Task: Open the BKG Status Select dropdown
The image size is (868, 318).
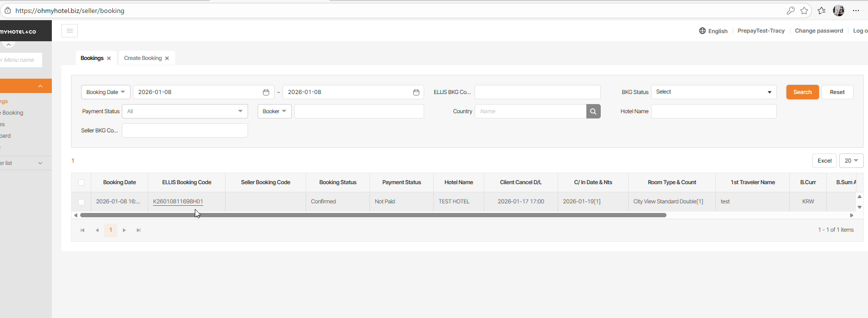Action: (x=713, y=92)
